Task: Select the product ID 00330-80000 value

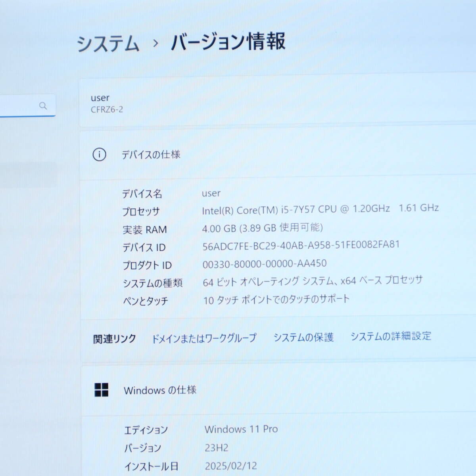Action: (x=265, y=264)
